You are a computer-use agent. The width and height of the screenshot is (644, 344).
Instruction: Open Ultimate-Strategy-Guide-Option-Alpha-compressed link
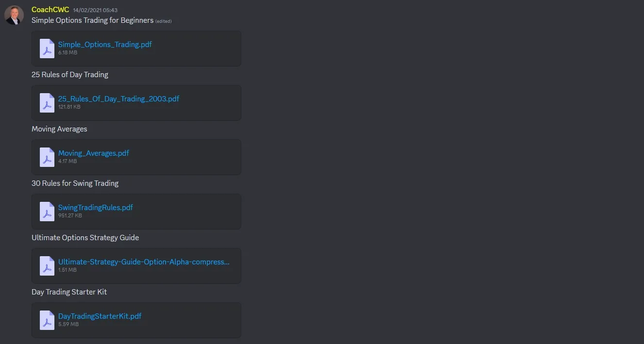pos(144,262)
